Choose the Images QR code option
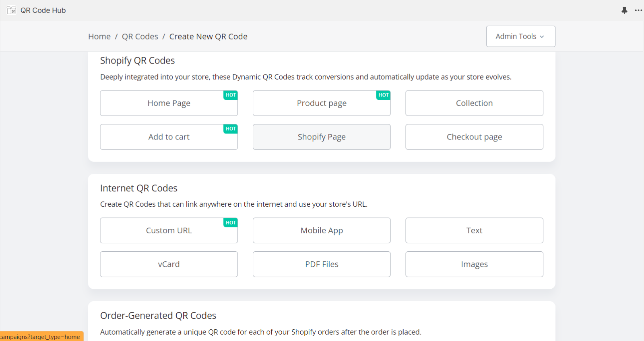Image resolution: width=644 pixels, height=341 pixels. pos(474,265)
